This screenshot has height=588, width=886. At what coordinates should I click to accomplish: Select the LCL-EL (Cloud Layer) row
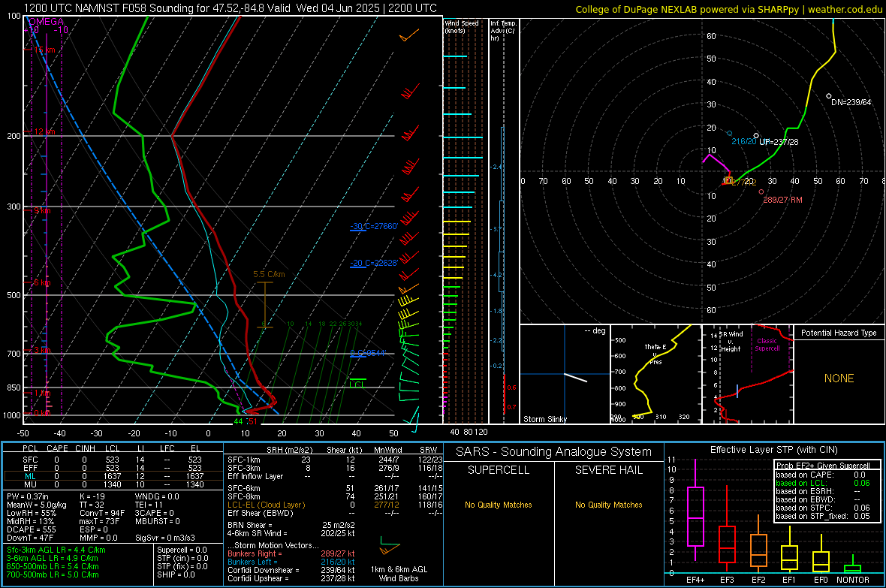[335, 505]
